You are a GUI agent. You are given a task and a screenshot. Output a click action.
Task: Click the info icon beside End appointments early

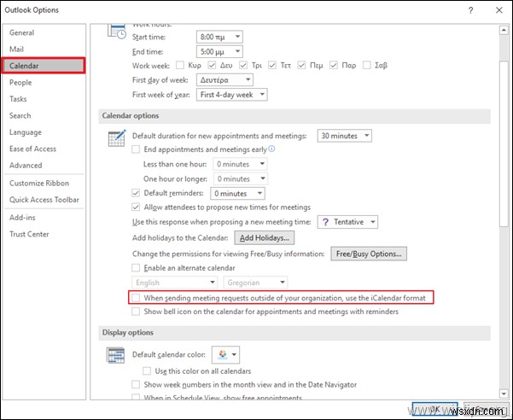(x=271, y=149)
